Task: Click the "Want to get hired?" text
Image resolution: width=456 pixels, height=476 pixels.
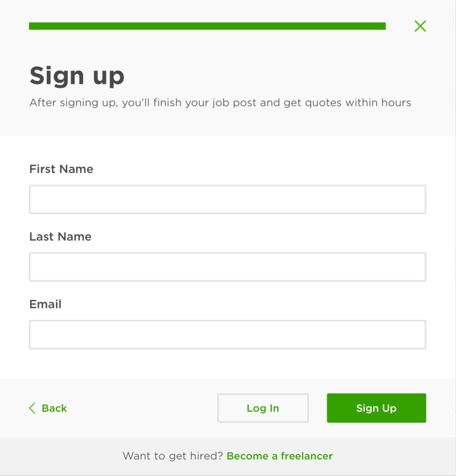Action: 173,456
